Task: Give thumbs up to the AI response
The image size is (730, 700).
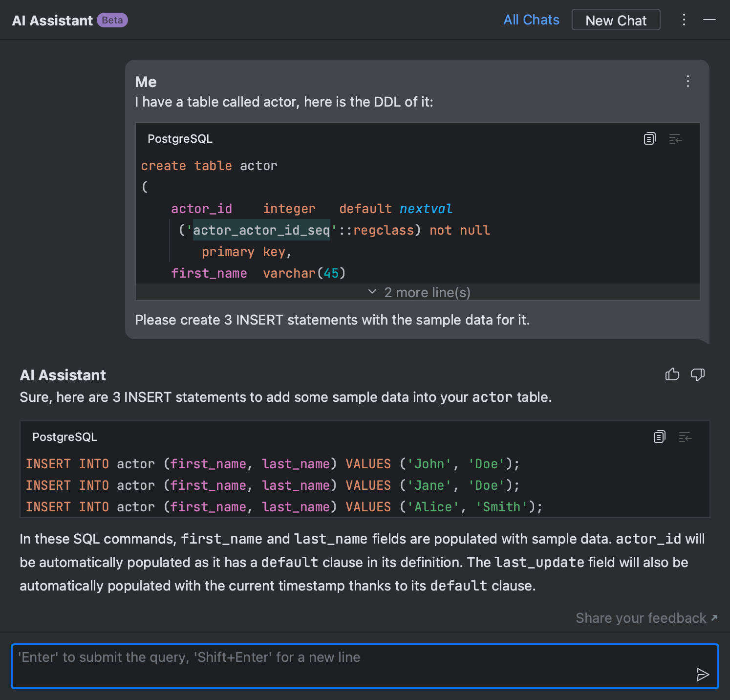Action: click(672, 374)
